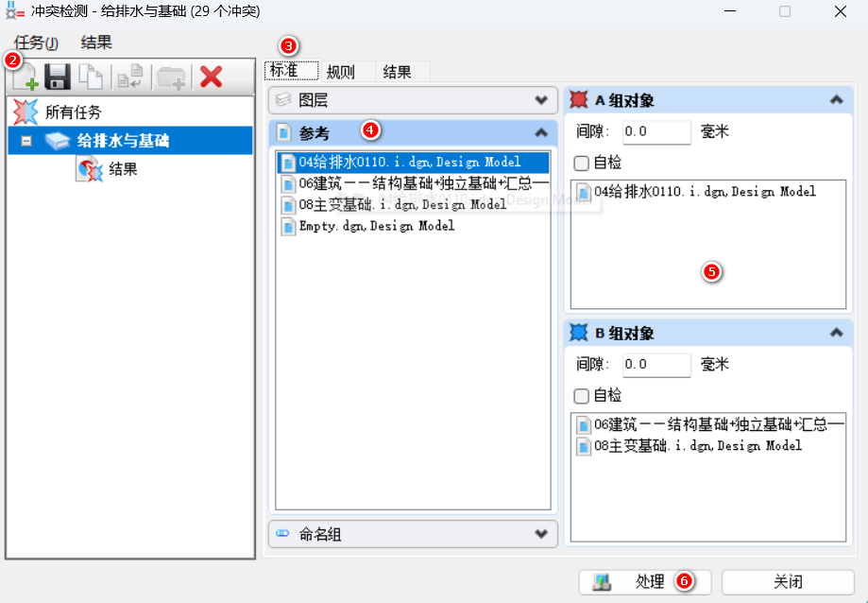This screenshot has width=868, height=603.
Task: Click the red A 组对象 burst icon
Action: [x=579, y=100]
